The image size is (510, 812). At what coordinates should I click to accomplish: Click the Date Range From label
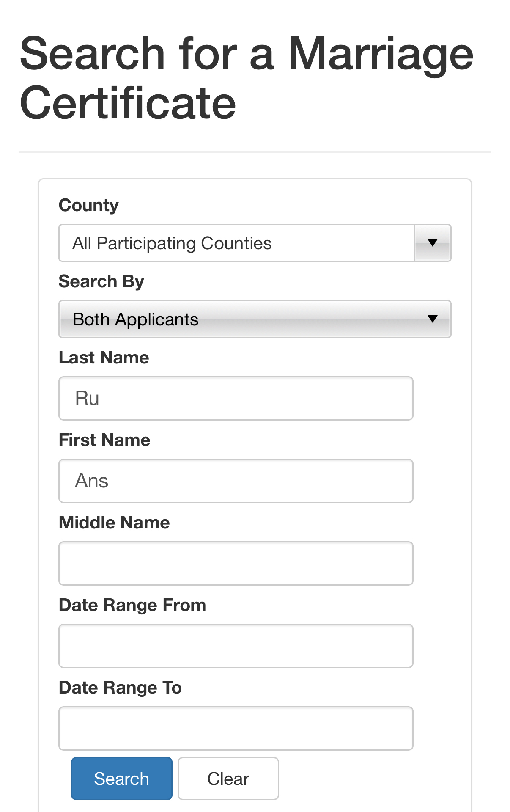tap(132, 605)
